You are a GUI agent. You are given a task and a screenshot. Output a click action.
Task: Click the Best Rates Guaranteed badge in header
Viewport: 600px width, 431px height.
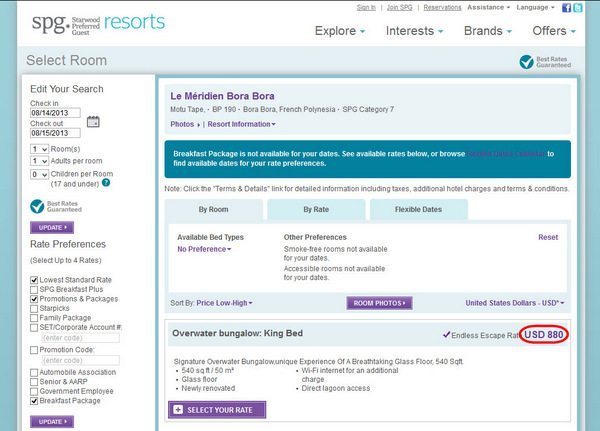tap(545, 62)
